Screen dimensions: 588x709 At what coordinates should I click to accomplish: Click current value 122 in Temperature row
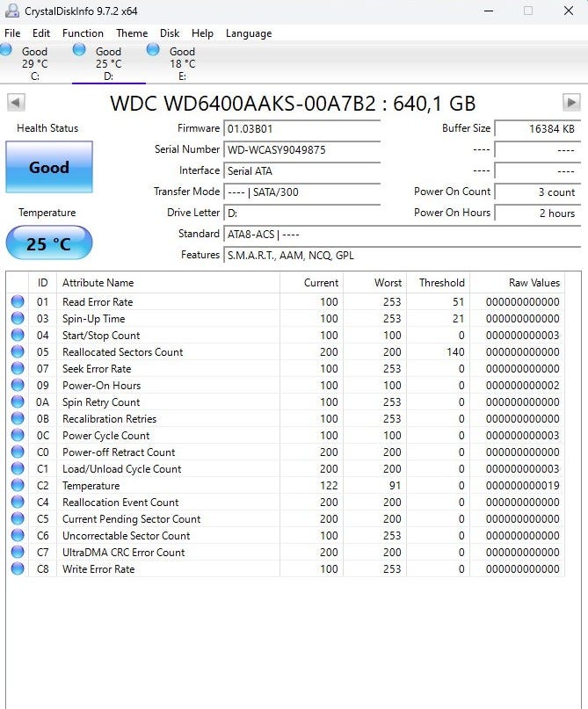pos(329,486)
